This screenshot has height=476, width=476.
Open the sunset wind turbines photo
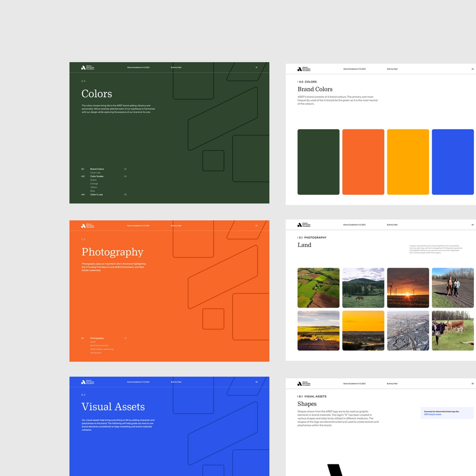[x=408, y=288]
